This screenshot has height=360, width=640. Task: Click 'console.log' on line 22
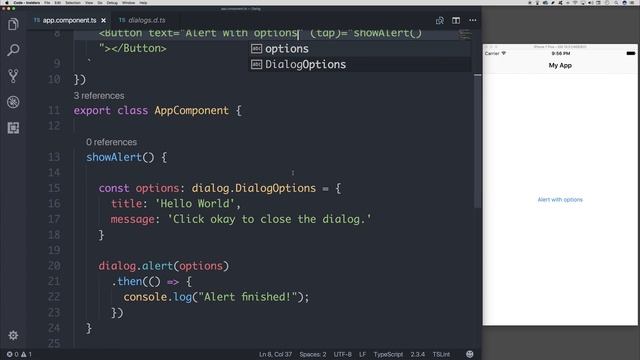[158, 297]
